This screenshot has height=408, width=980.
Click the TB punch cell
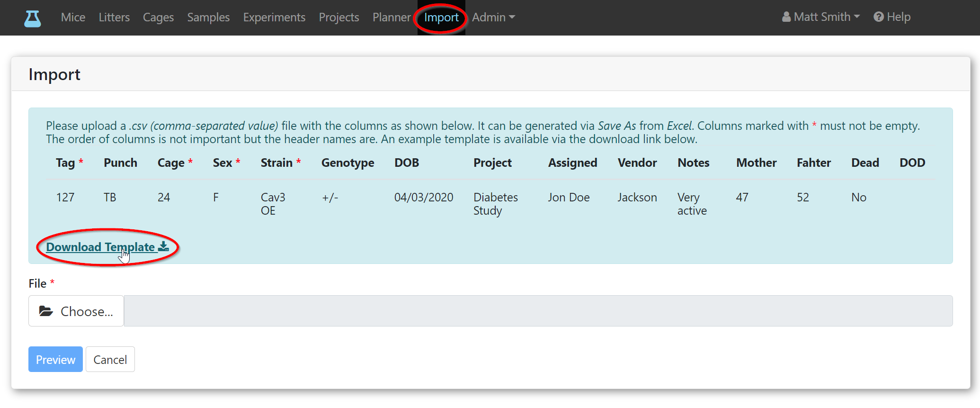tap(110, 197)
